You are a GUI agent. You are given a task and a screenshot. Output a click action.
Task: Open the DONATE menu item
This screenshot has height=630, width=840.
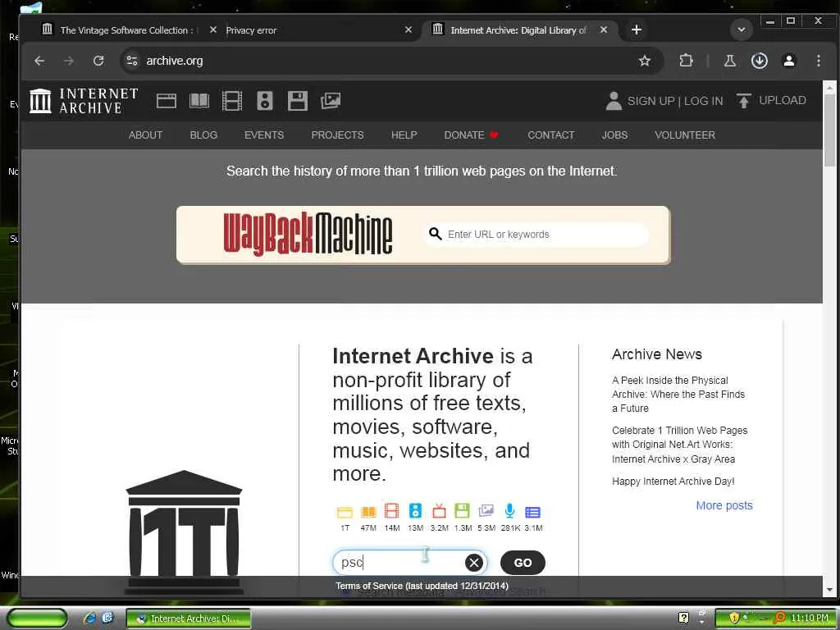coord(471,135)
